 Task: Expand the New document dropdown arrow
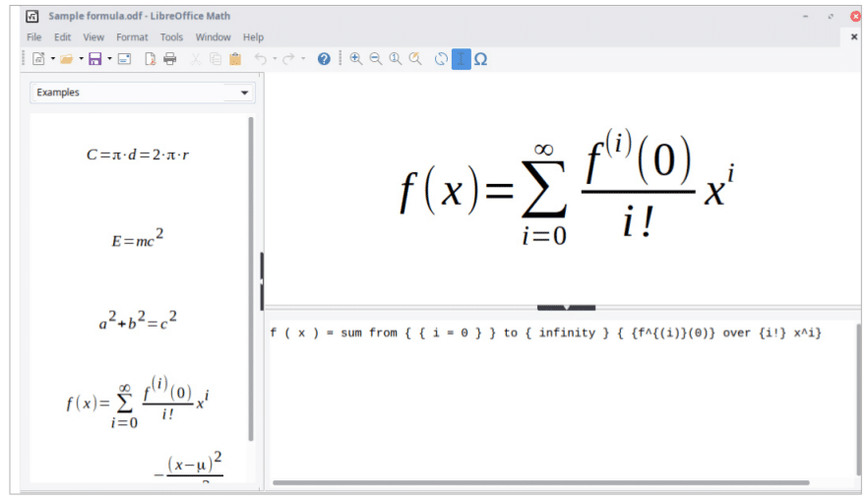pos(52,59)
